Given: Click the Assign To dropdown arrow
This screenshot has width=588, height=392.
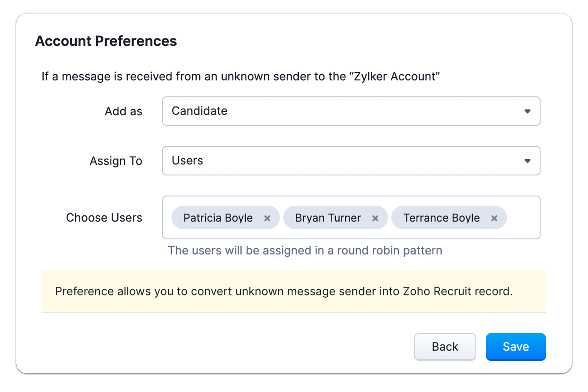Looking at the screenshot, I should pos(527,161).
